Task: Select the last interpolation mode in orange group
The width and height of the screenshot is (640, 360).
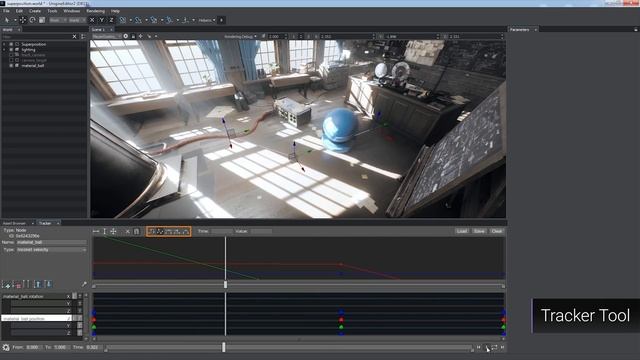Action: click(186, 231)
